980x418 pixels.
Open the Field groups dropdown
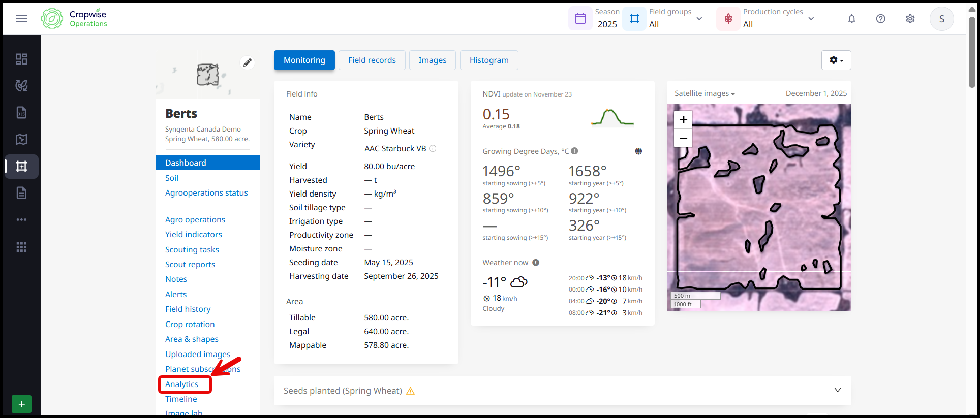tap(666, 19)
